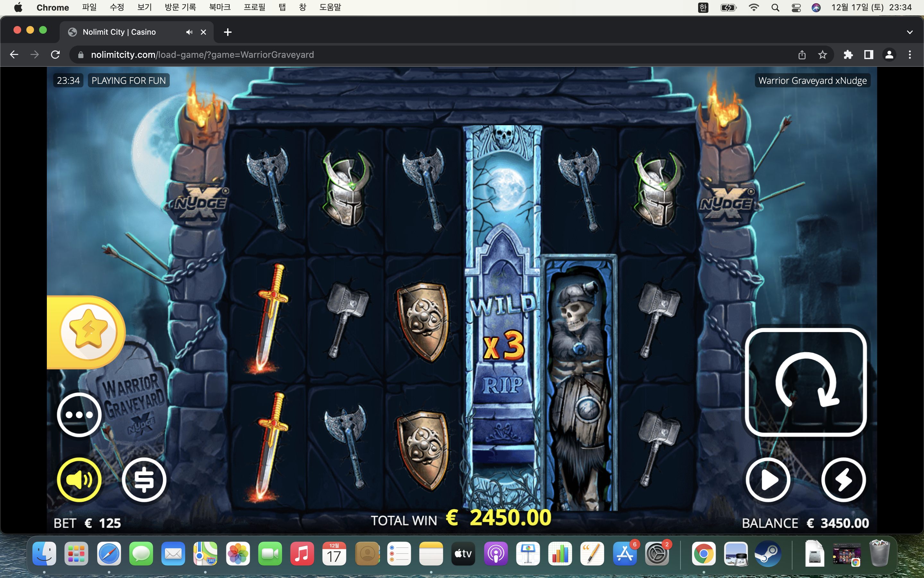Open the 도움말 menu
924x578 pixels.
click(330, 8)
